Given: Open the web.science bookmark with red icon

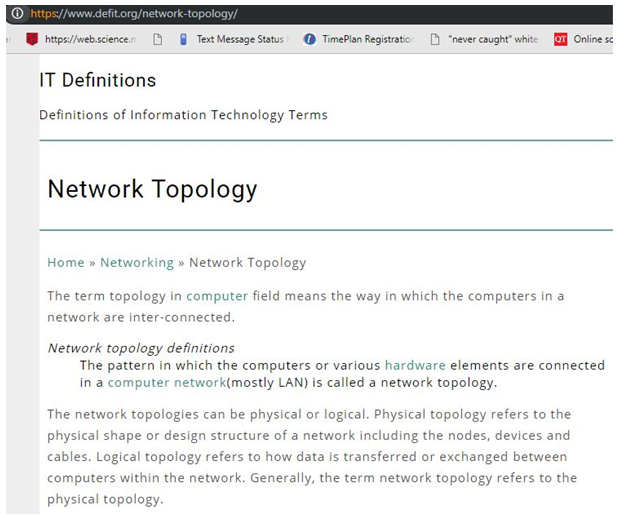Looking at the screenshot, I should coord(84,39).
